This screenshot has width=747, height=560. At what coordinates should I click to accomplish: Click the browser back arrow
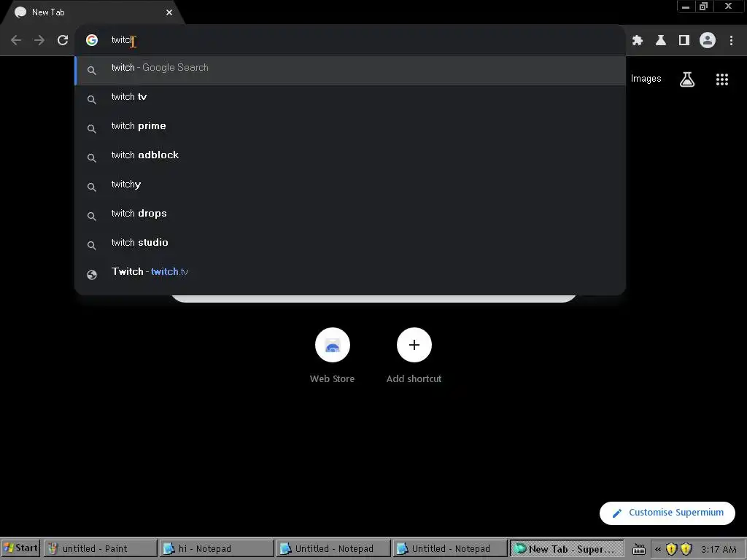point(16,40)
